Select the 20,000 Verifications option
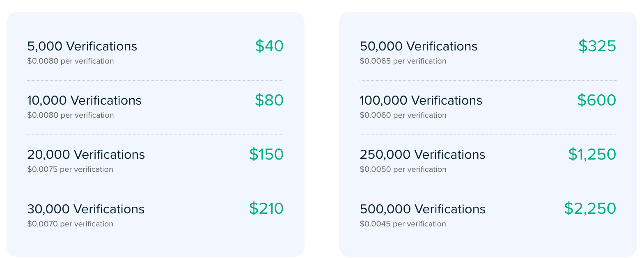This screenshot has height=258, width=644. 86,155
